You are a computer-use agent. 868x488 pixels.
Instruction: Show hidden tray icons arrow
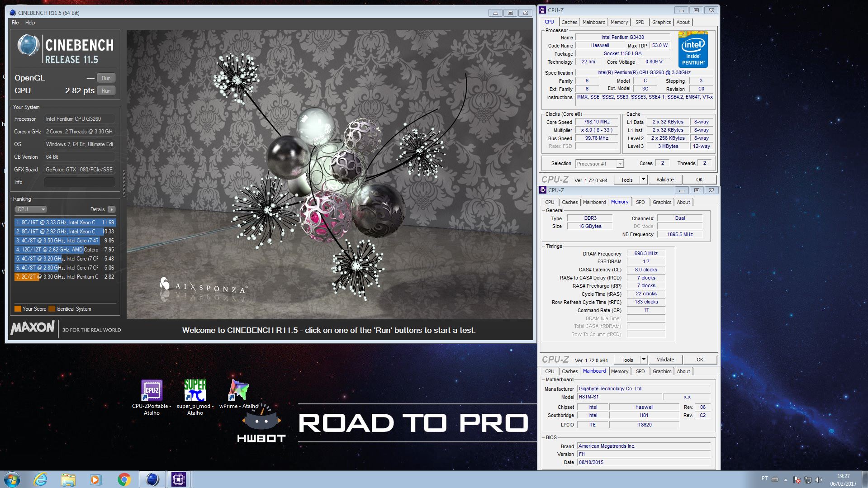(x=786, y=480)
